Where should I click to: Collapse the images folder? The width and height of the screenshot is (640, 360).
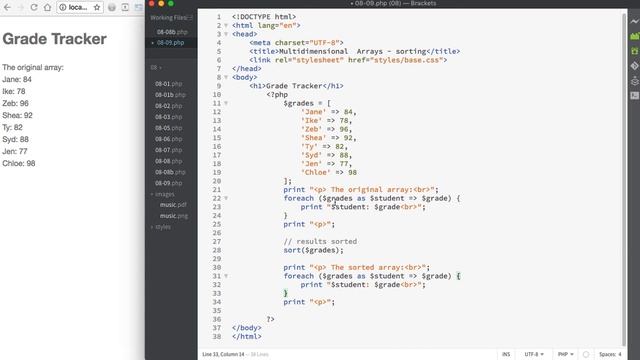[x=163, y=194]
